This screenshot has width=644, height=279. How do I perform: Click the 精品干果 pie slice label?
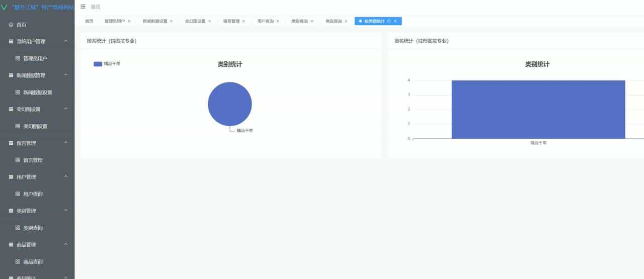(245, 131)
